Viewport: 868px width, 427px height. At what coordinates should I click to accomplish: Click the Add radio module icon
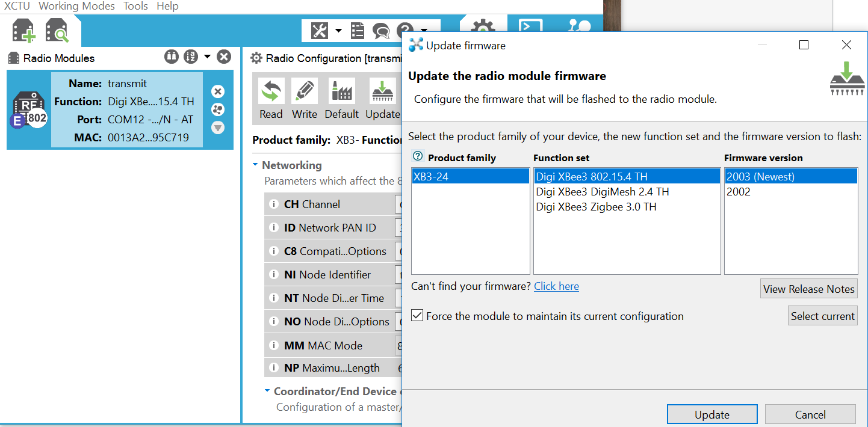click(x=24, y=31)
